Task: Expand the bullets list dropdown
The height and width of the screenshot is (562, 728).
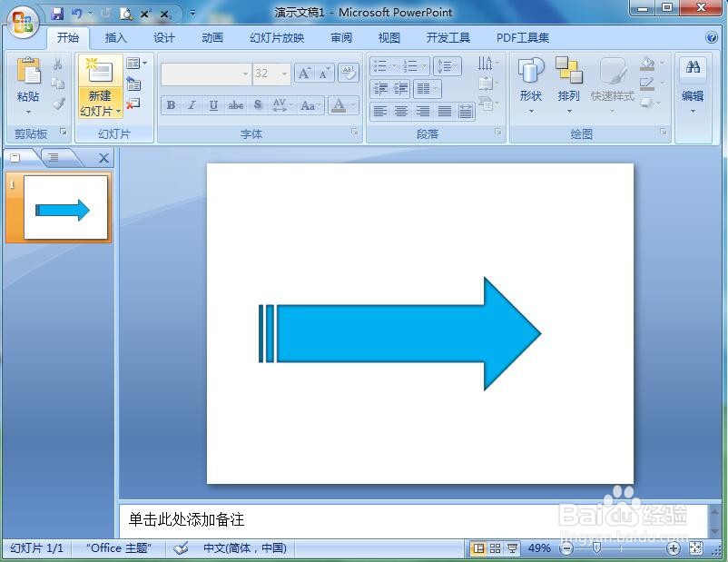Action: click(x=394, y=66)
